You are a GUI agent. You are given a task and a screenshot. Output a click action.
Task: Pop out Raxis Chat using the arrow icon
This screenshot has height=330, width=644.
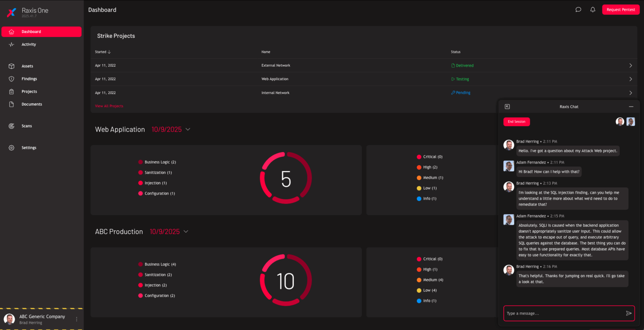click(507, 107)
